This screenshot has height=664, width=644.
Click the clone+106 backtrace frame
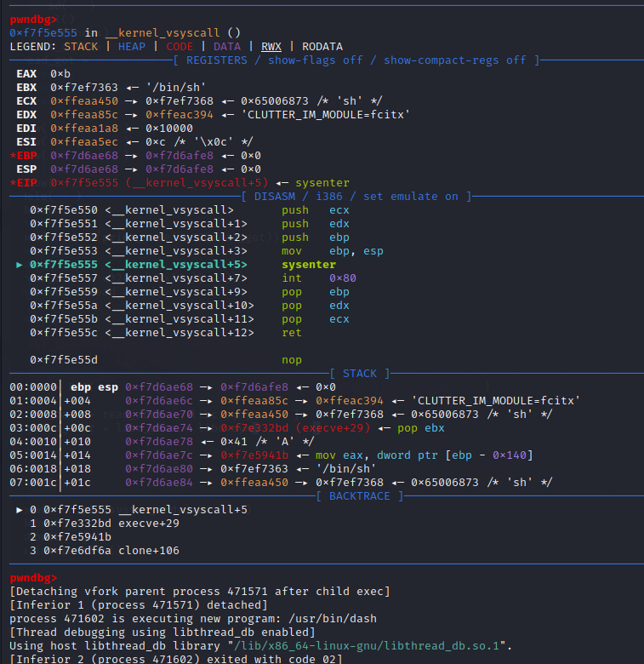[x=105, y=551]
